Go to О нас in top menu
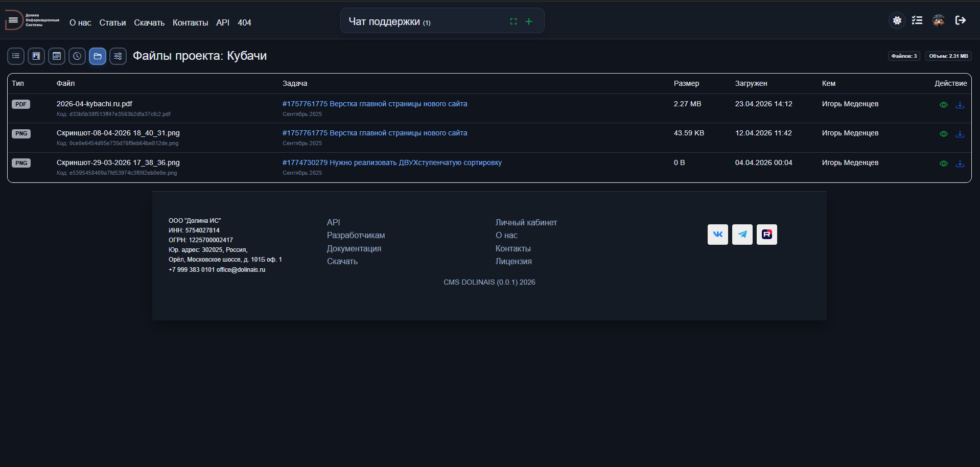The image size is (980, 467). pos(80,22)
